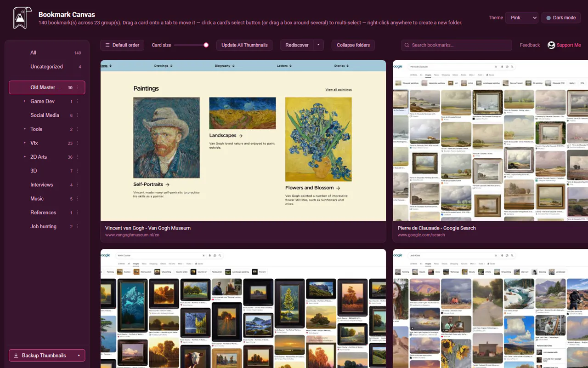Open the three-dot menu for Vfx folder
This screenshot has height=368, width=588.
click(77, 143)
